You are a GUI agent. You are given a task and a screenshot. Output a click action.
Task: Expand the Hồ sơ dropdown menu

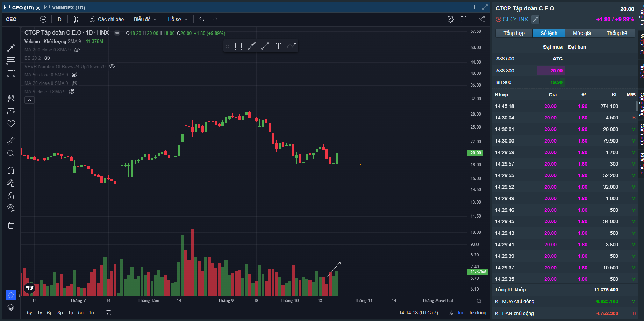tap(178, 19)
